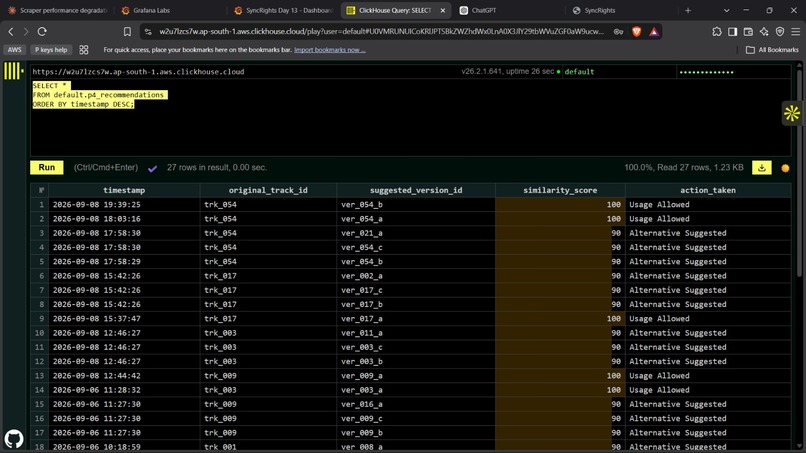Select the similarity score 100 in row 1

[x=560, y=205]
